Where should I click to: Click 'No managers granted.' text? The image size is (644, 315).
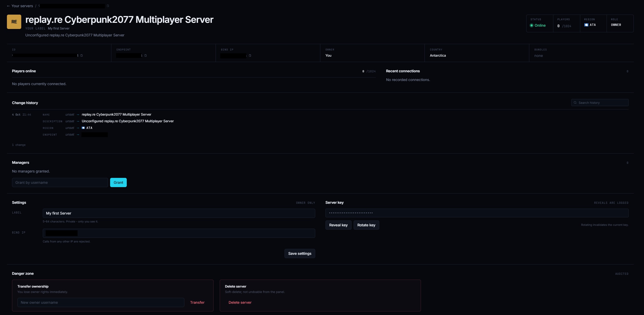31,171
